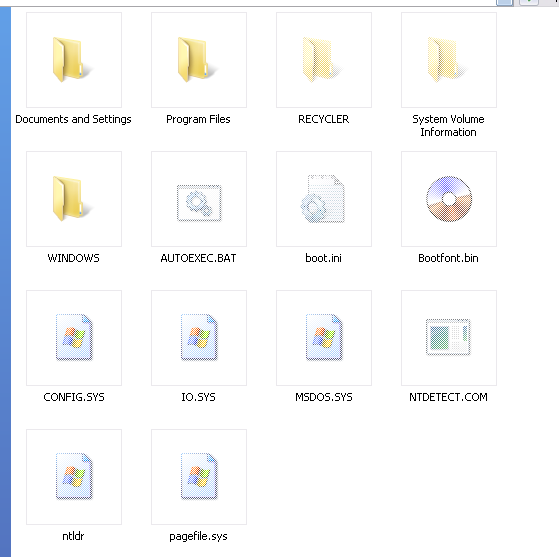Click the NTDETECT.COM filename label
Image resolution: width=559 pixels, height=557 pixels.
448,397
